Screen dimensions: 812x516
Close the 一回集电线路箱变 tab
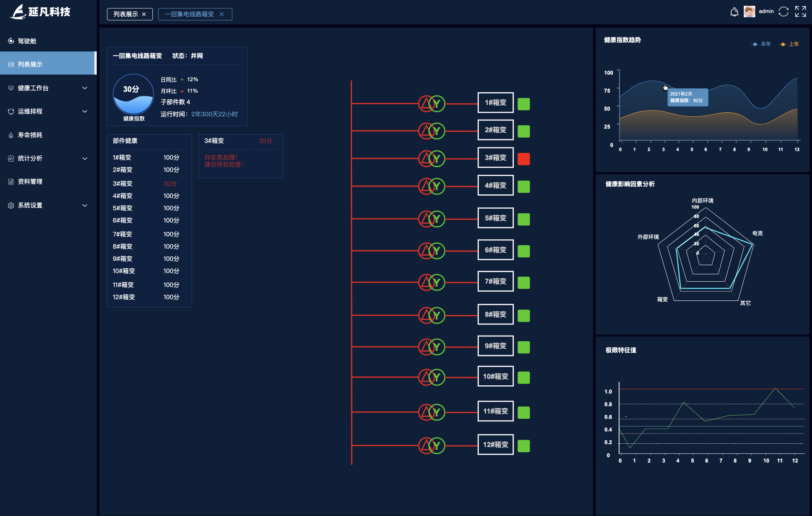tap(222, 14)
